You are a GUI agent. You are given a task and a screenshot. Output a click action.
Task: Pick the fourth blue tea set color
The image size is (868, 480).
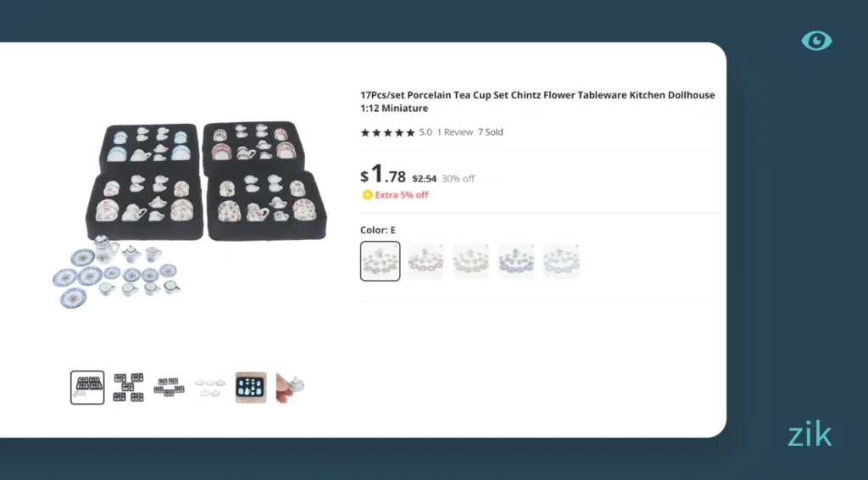tap(516, 260)
